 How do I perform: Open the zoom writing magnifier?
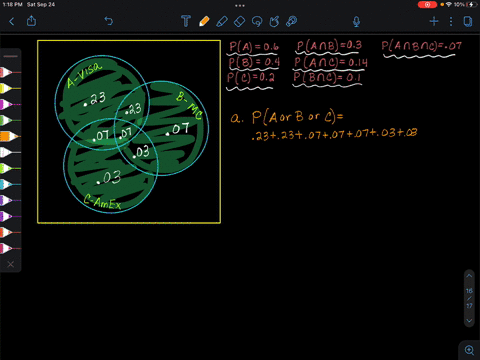click(x=469, y=350)
